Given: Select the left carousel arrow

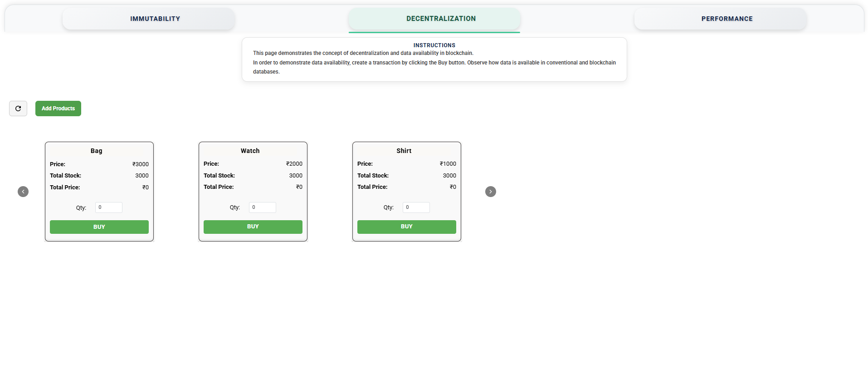Looking at the screenshot, I should coord(23,192).
